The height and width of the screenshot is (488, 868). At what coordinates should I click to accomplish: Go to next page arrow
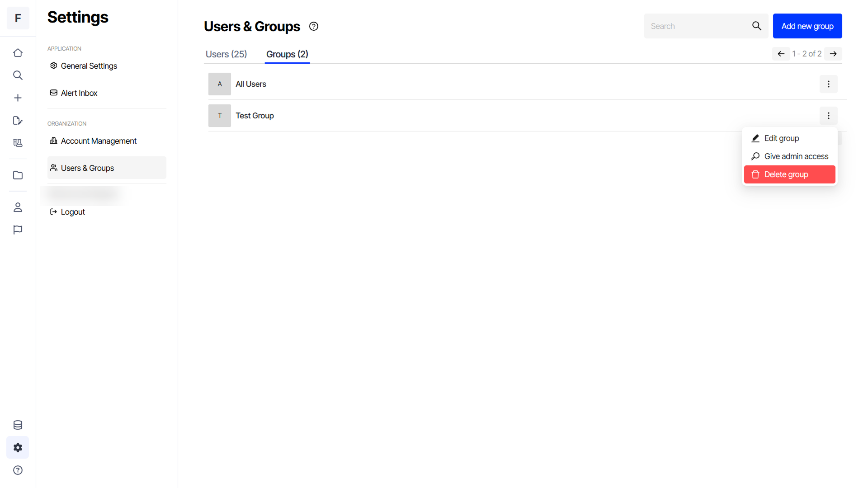click(833, 54)
